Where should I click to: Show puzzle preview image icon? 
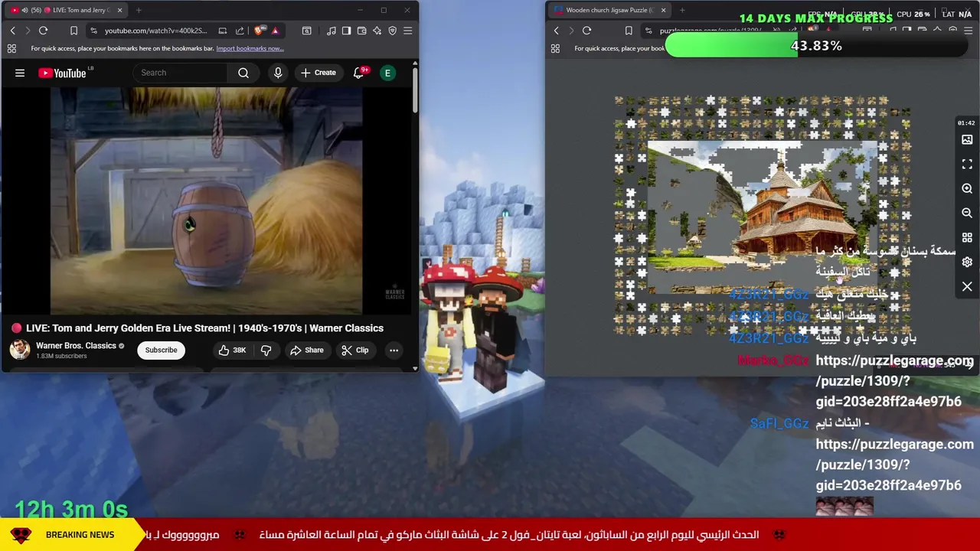click(967, 140)
